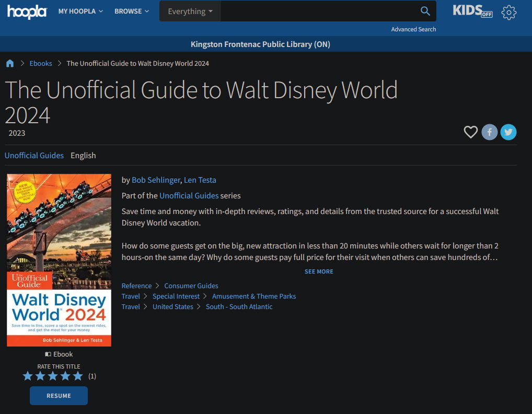Open Special Interest category link

click(x=176, y=297)
